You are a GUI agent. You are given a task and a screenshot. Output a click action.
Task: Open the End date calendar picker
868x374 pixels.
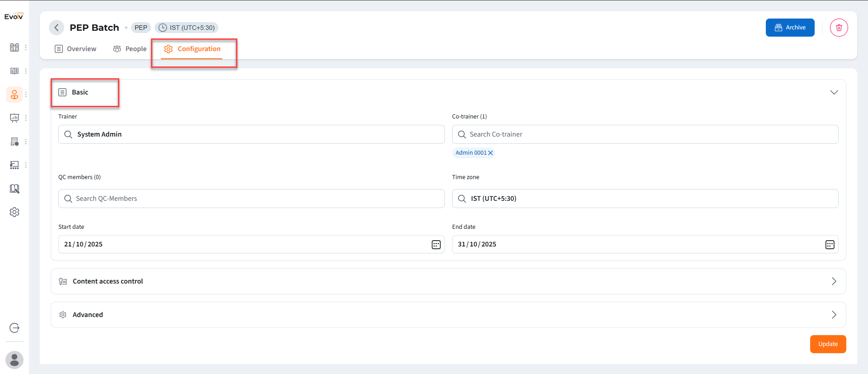830,245
